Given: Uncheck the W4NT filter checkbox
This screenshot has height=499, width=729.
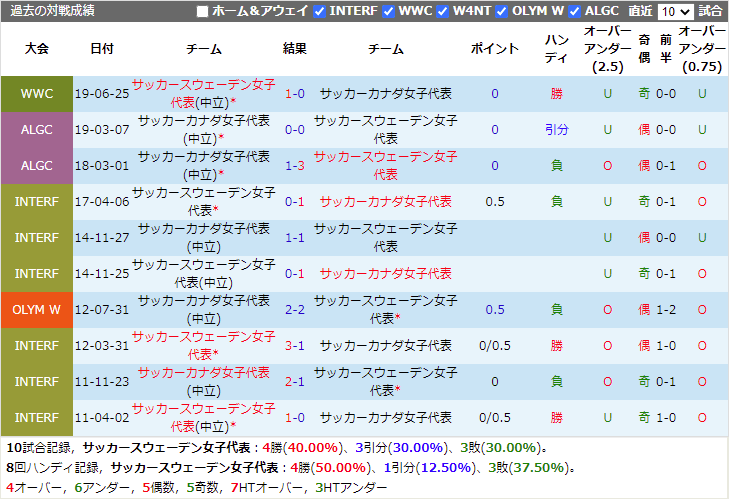Looking at the screenshot, I should pyautogui.click(x=443, y=11).
